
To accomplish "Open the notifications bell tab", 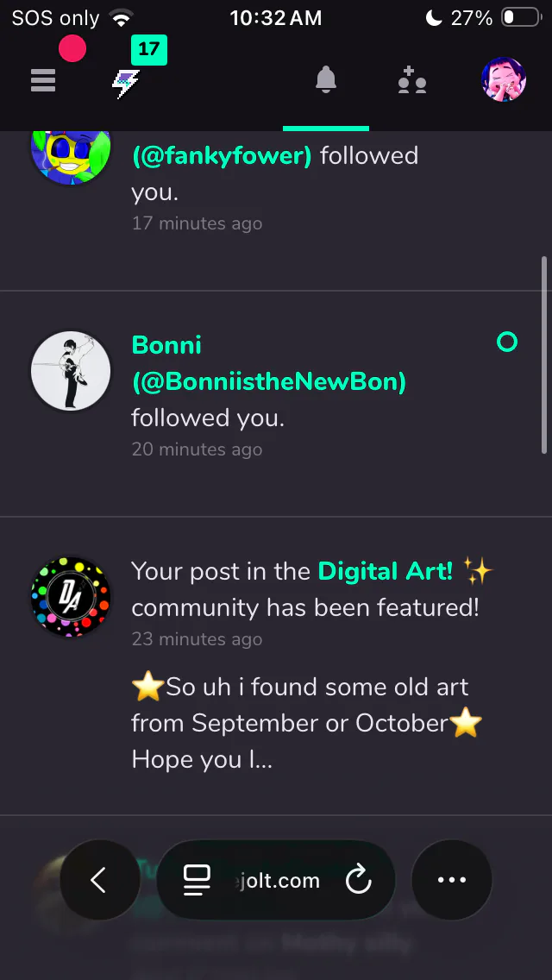I will point(326,81).
